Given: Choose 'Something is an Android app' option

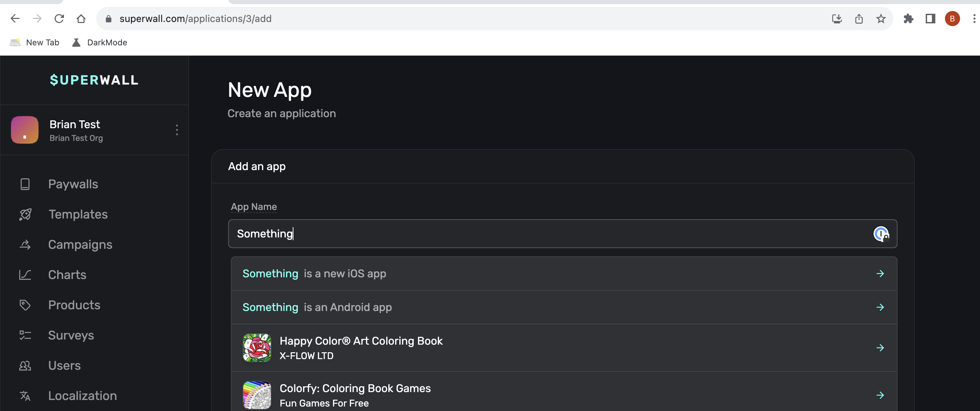Looking at the screenshot, I should click(564, 307).
